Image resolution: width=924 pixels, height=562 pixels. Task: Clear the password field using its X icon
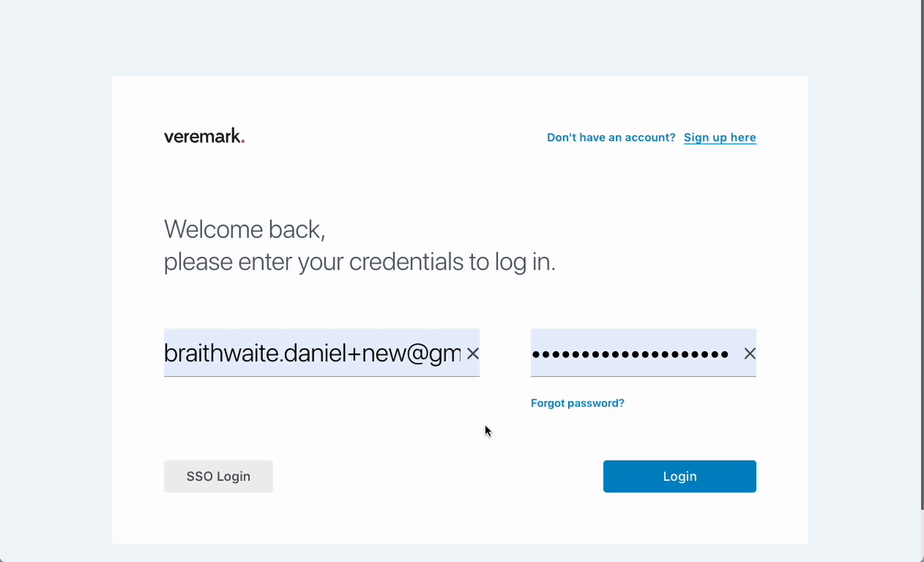click(749, 354)
